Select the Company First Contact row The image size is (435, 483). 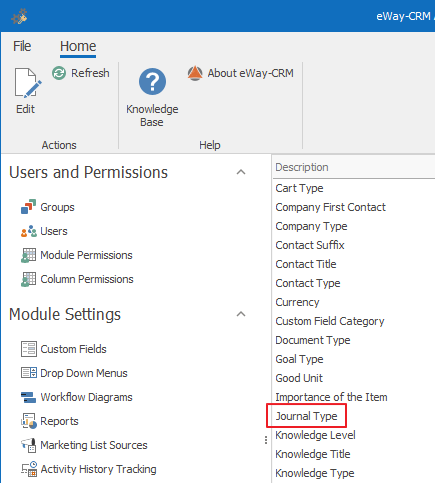click(353, 207)
